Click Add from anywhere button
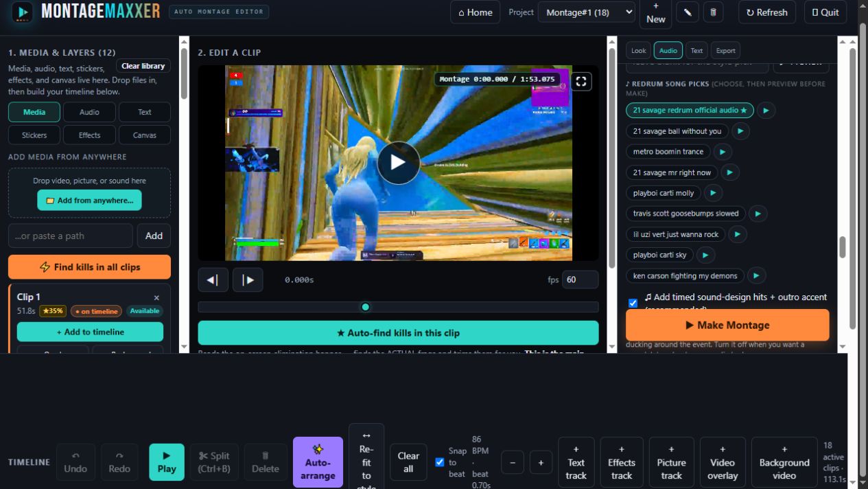This screenshot has width=868, height=489. click(x=89, y=201)
